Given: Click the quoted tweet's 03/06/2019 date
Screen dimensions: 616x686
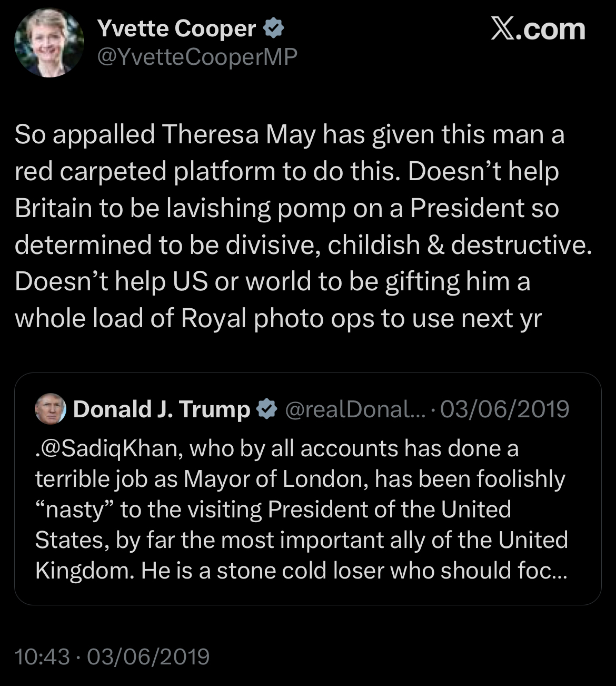Looking at the screenshot, I should click(504, 409).
